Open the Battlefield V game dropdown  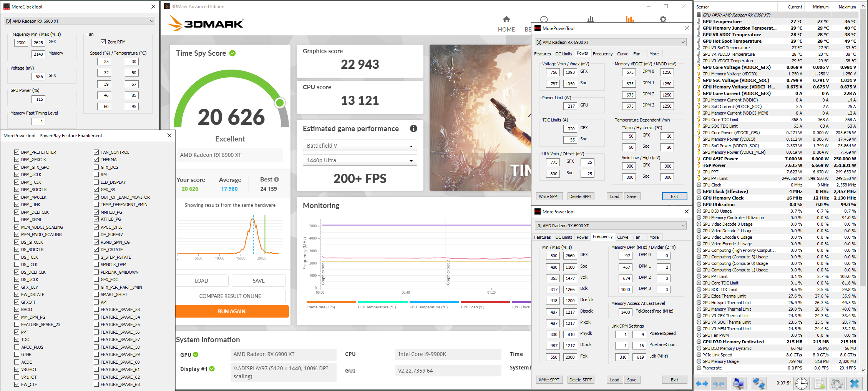(360, 146)
